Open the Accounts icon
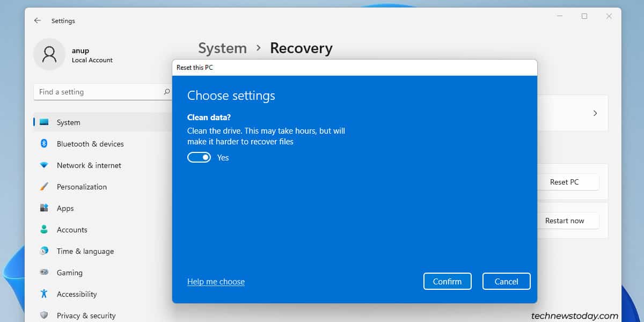 (x=45, y=230)
